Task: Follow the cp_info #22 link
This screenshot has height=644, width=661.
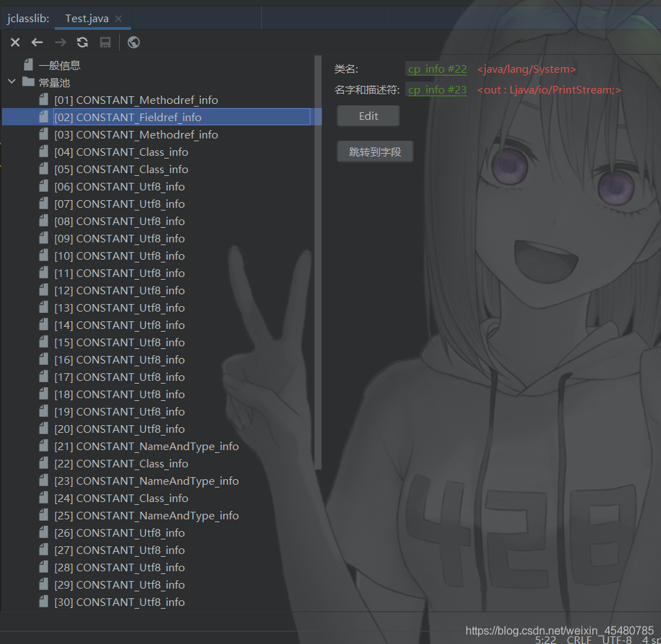Action: (437, 69)
